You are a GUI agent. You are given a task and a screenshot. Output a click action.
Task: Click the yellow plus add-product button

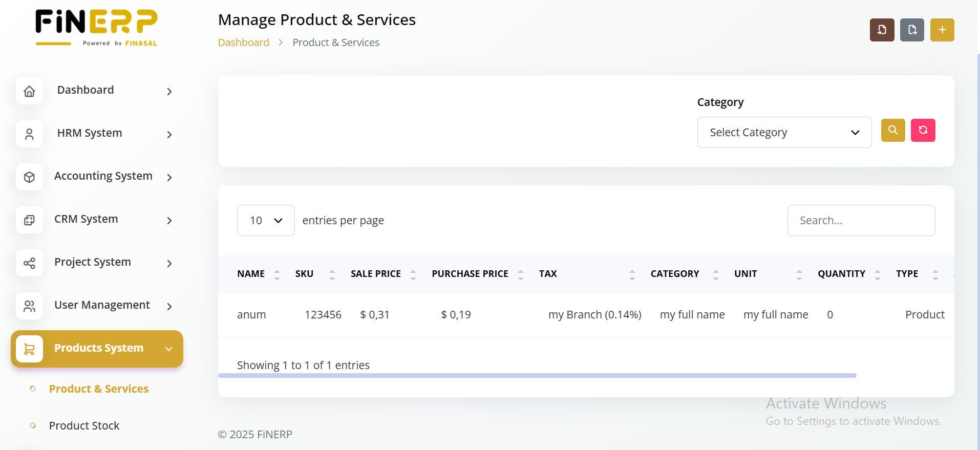coord(942,30)
